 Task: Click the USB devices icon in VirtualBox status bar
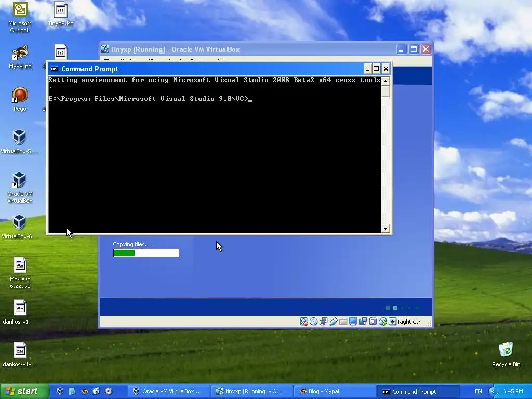click(x=333, y=321)
